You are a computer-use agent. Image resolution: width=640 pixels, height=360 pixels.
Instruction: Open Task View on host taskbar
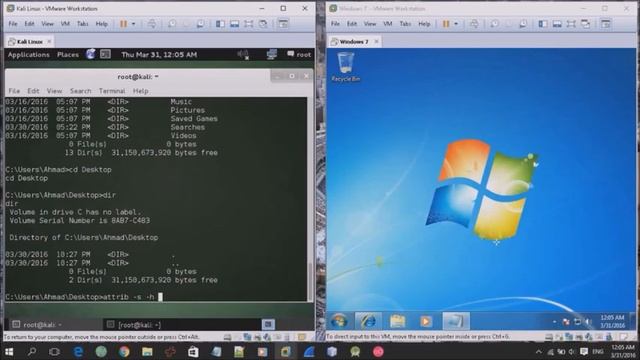[54, 351]
